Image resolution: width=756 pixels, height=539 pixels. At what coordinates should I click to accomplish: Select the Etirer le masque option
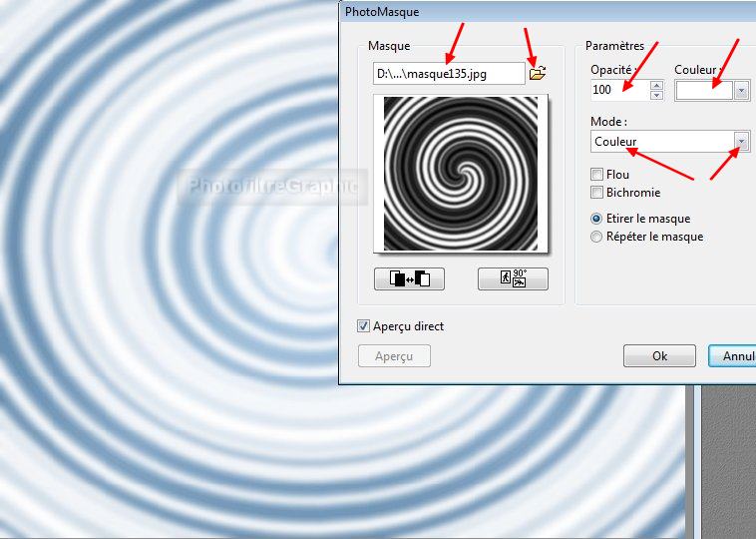[x=597, y=219]
